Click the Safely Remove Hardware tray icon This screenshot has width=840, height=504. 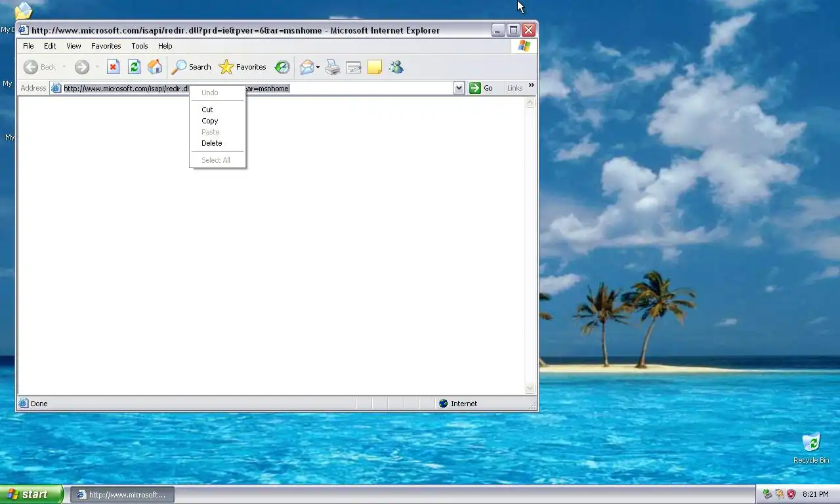point(767,494)
